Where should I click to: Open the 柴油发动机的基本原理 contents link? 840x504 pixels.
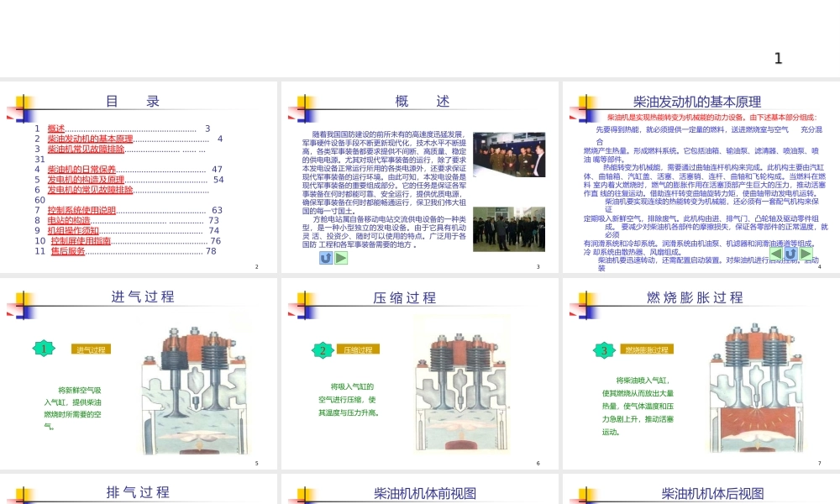(90, 139)
